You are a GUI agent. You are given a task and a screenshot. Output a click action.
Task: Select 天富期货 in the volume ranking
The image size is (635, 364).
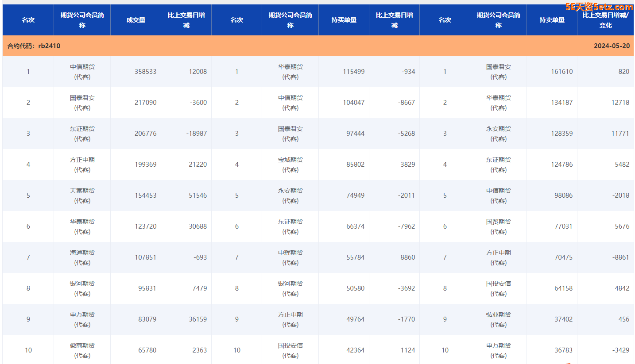[x=82, y=195]
